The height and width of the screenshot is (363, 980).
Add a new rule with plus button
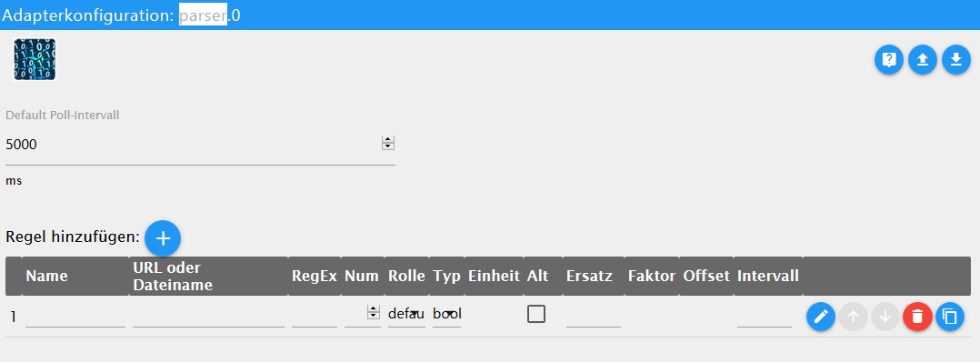(163, 237)
